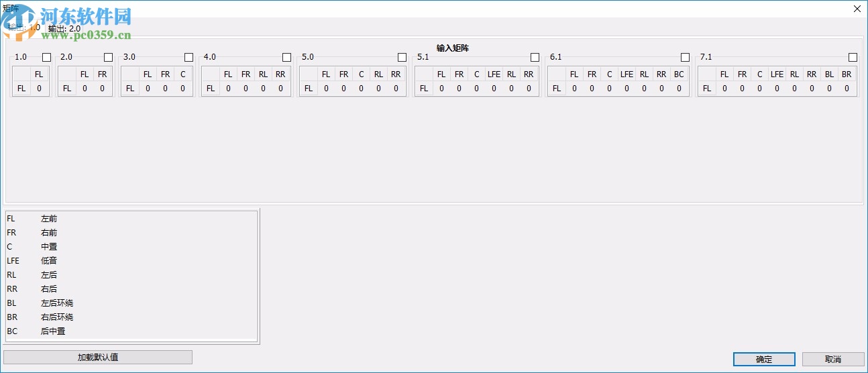Confirm with the 确定 button
This screenshot has width=868, height=373.
tap(764, 360)
